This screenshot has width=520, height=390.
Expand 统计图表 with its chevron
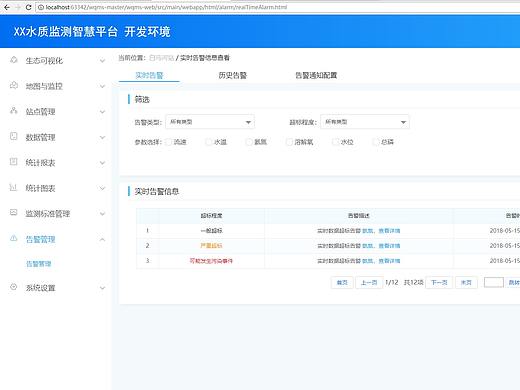(102, 188)
